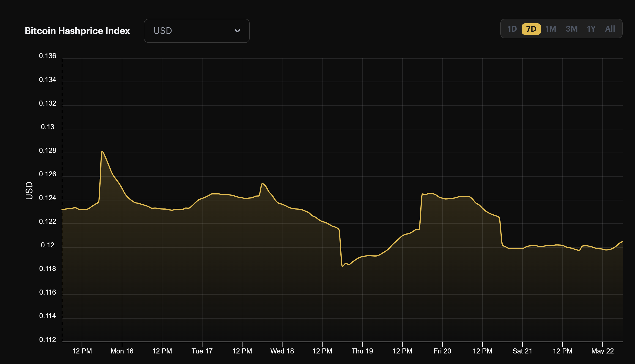
Task: Click the Mon 16 date label
Action: 122,351
